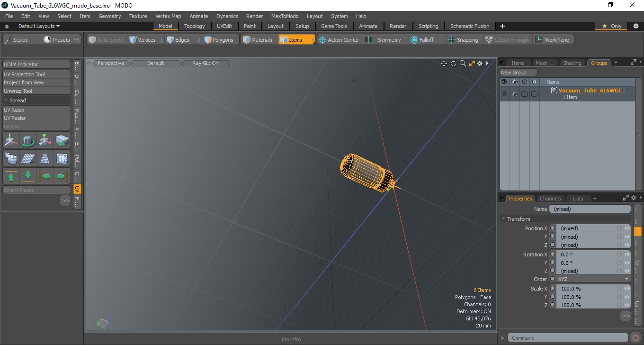
Task: Choose the perspective trapezoid UV grid icon
Action: click(x=45, y=158)
